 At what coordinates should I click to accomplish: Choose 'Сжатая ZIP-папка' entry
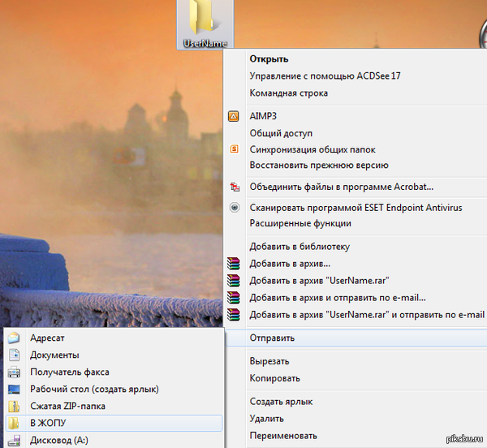coord(67,406)
